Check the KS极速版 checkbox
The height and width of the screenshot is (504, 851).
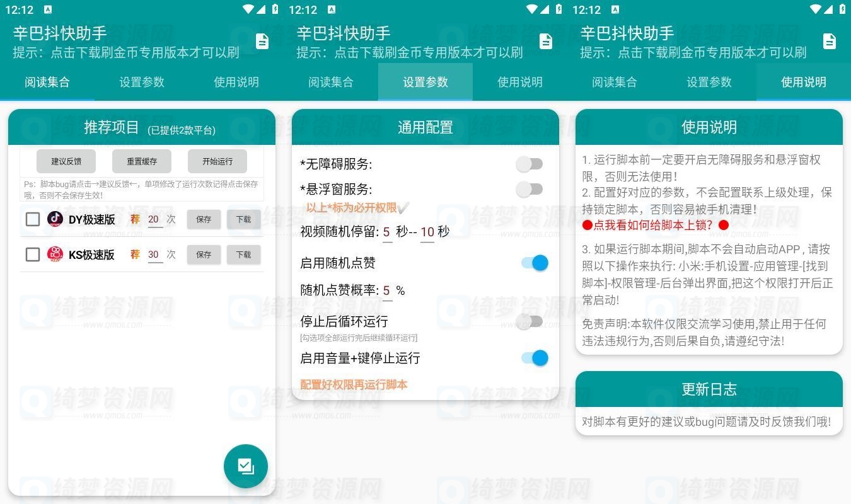(x=33, y=255)
